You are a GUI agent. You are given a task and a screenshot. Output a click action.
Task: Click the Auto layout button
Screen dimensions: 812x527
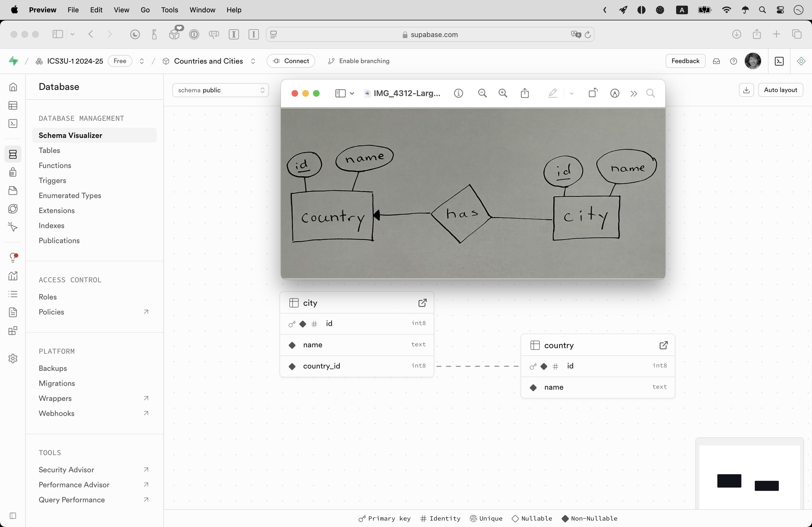coord(780,90)
